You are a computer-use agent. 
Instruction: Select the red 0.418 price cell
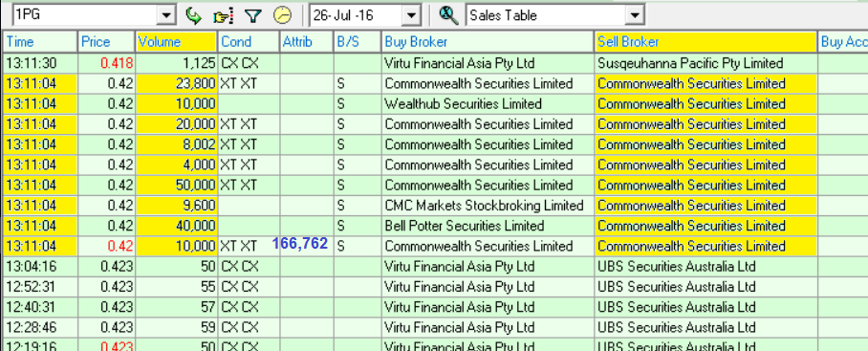coord(106,63)
